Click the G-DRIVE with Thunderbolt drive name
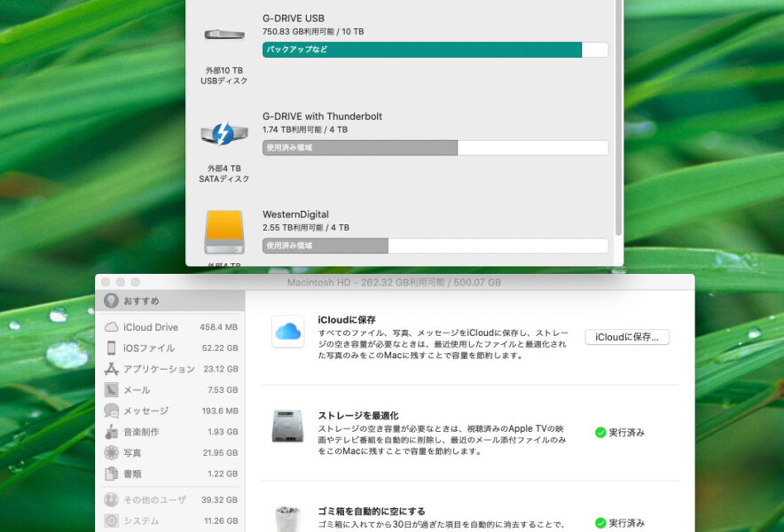 [323, 116]
